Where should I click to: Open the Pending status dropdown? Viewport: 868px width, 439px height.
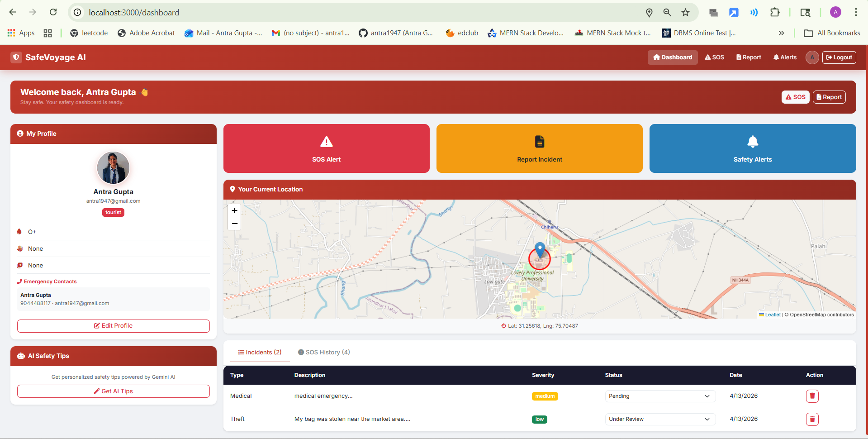tap(659, 396)
